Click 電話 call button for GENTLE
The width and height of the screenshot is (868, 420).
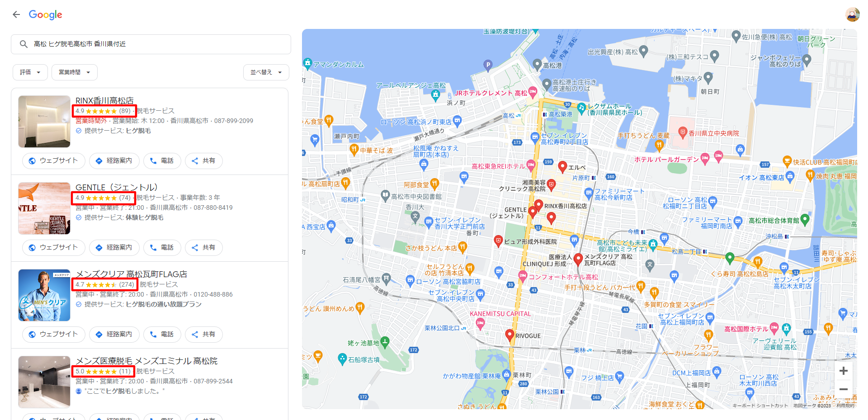[162, 247]
